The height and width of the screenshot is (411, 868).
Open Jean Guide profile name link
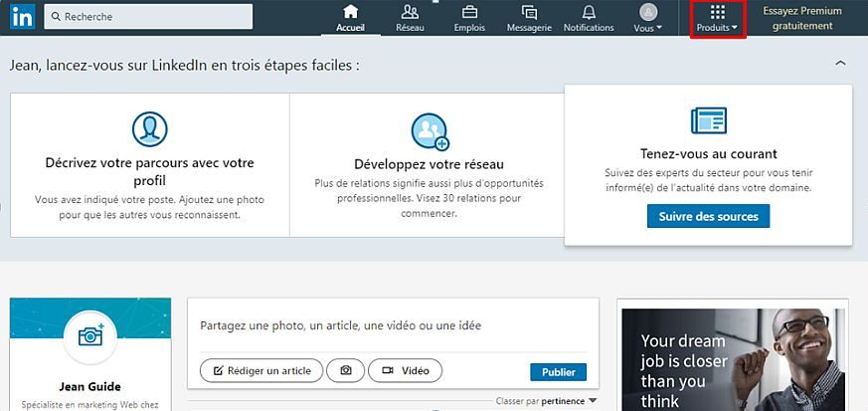click(x=90, y=387)
